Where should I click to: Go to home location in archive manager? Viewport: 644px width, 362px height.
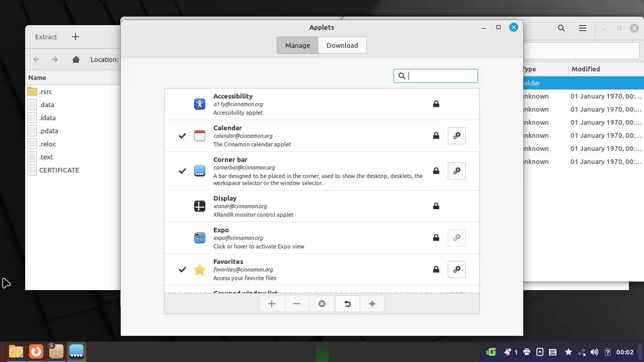(x=76, y=59)
